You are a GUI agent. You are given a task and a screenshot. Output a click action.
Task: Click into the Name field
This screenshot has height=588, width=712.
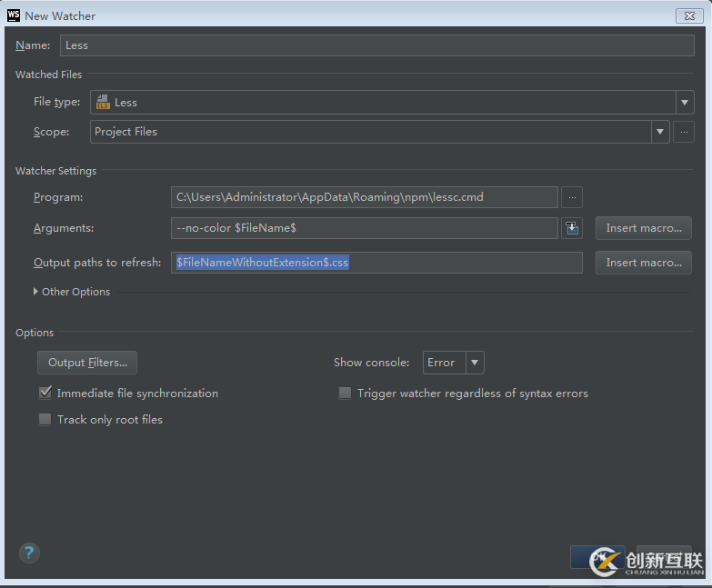coord(376,45)
